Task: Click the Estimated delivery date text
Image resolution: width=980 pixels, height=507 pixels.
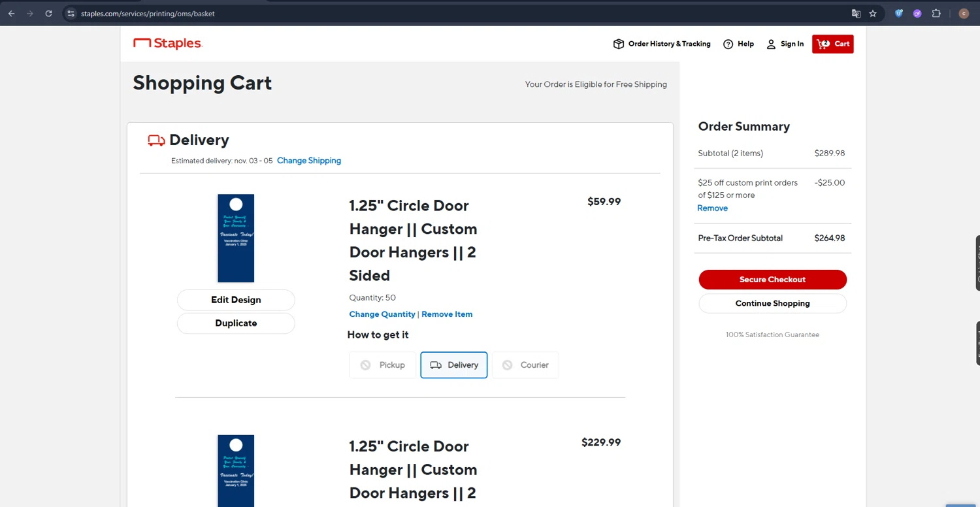Action: 222,161
